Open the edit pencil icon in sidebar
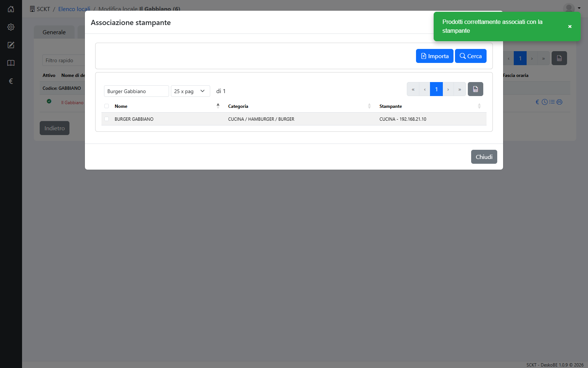 [11, 45]
